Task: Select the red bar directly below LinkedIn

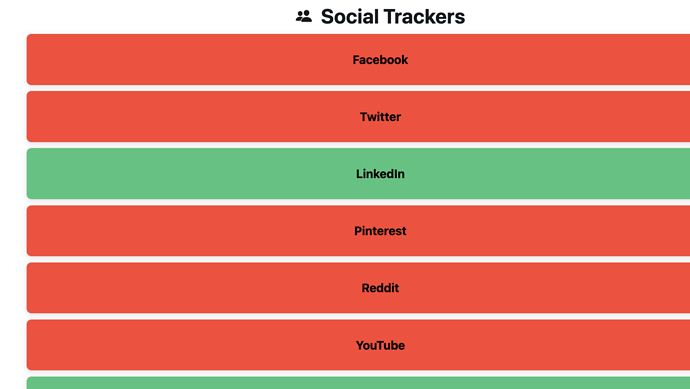Action: (x=358, y=231)
